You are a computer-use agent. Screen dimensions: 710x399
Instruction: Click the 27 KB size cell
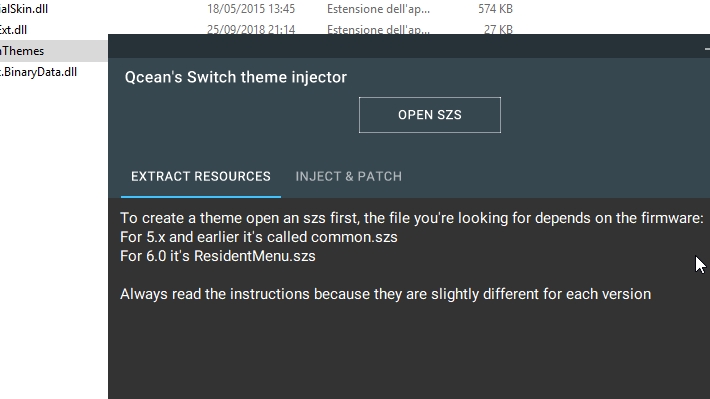[498, 30]
